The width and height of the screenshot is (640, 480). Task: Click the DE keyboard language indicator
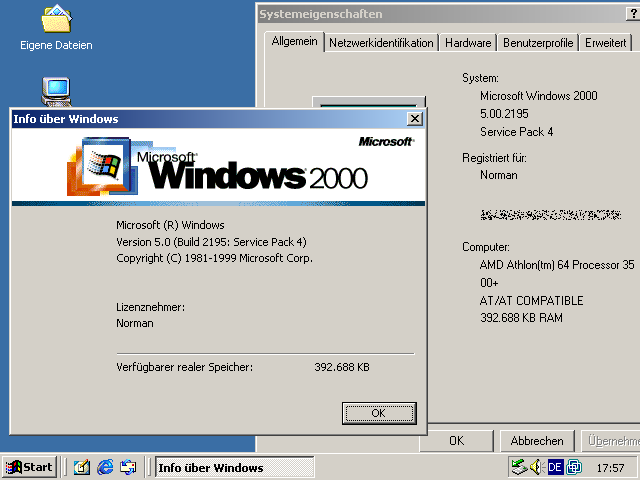point(555,467)
